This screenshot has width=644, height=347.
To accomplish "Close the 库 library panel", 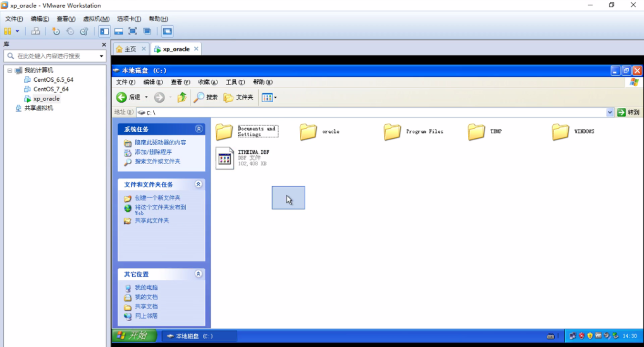I will pos(104,44).
